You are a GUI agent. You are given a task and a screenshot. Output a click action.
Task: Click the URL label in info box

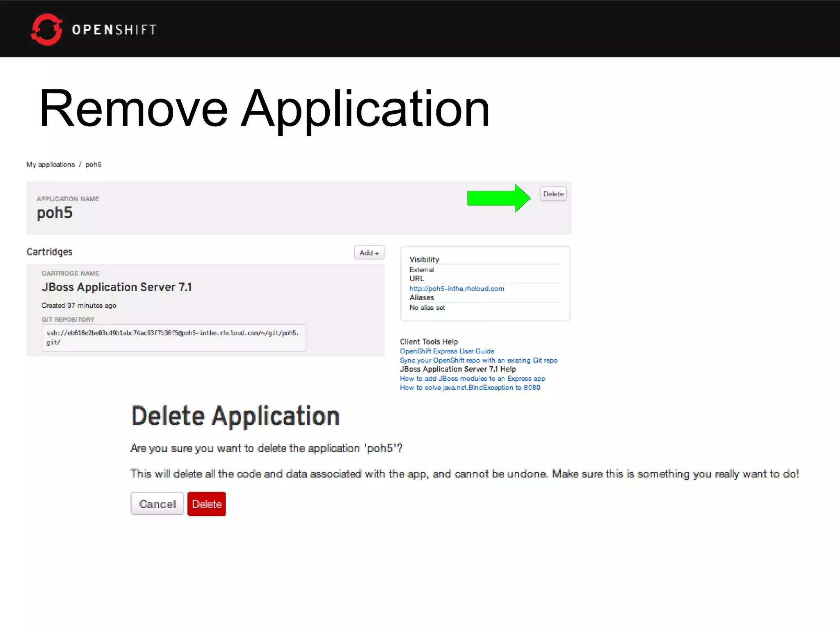click(x=417, y=278)
